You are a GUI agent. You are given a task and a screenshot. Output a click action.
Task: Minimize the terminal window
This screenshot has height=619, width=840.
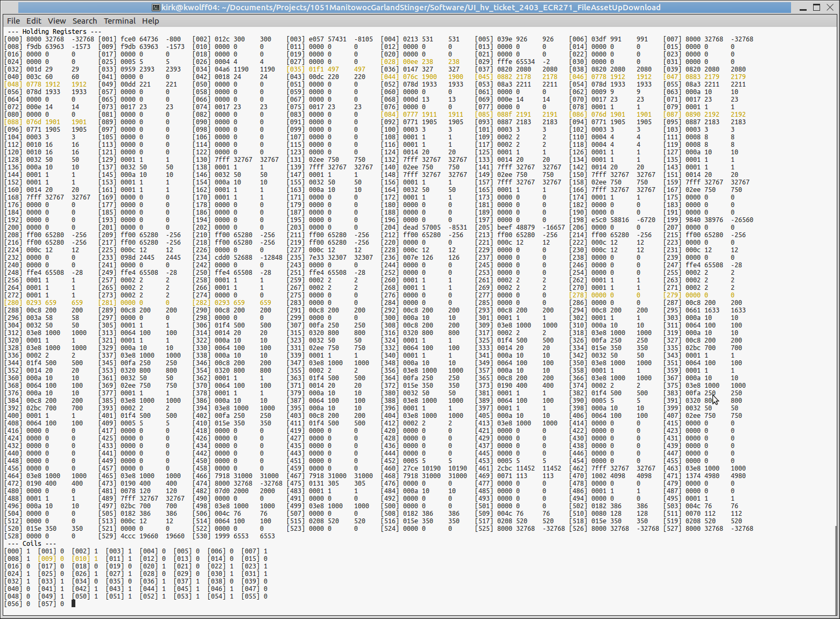(803, 8)
